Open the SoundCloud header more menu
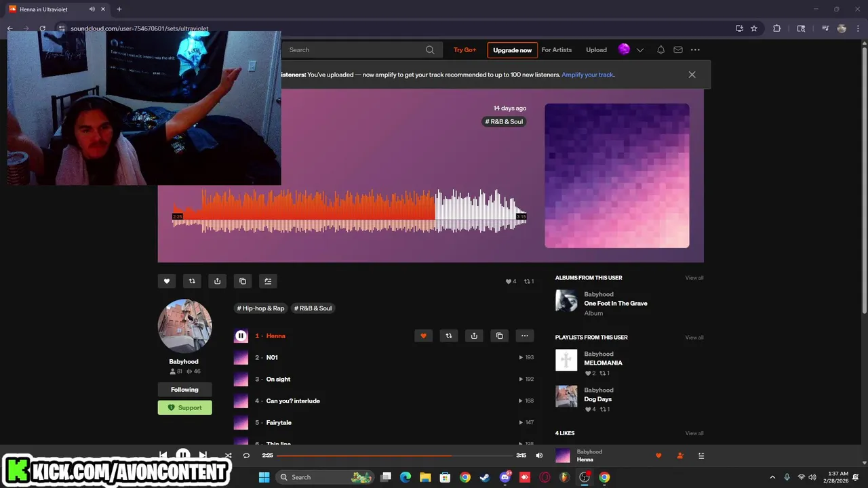This screenshot has height=488, width=868. 695,49
